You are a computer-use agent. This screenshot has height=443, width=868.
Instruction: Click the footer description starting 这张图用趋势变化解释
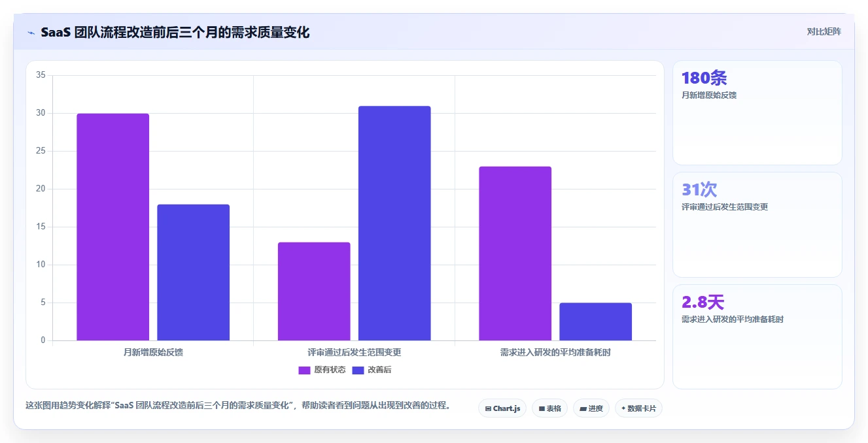point(238,405)
